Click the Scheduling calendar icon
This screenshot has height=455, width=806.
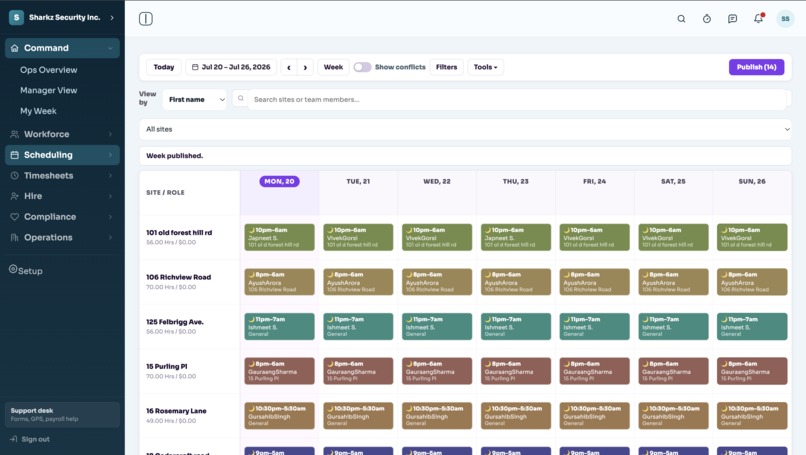tap(14, 155)
